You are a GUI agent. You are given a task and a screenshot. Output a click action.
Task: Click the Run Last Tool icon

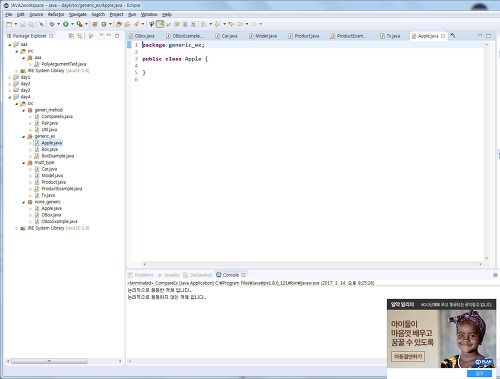pyautogui.click(x=79, y=24)
